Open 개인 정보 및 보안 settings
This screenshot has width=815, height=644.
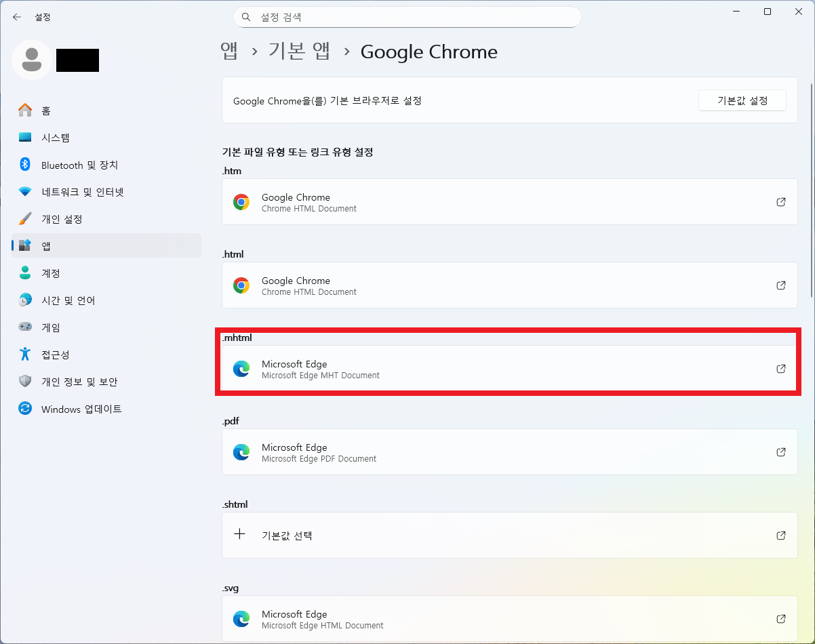(106, 382)
